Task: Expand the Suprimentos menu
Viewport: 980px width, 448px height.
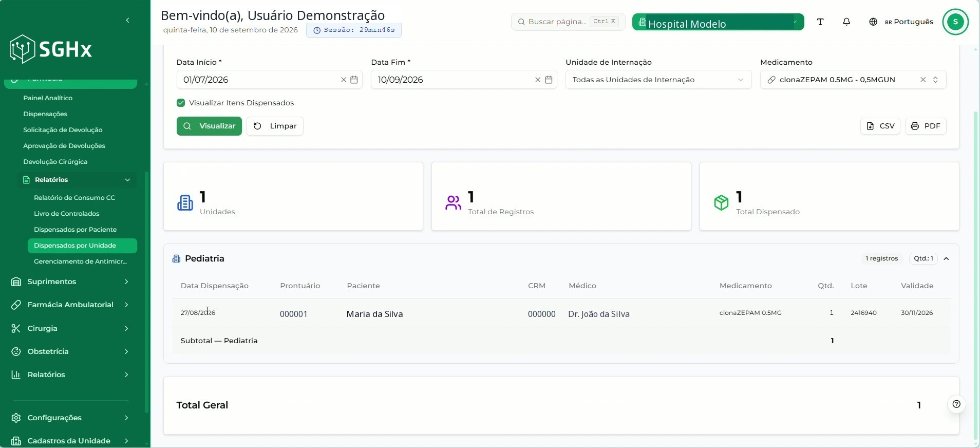Action: [x=70, y=282]
